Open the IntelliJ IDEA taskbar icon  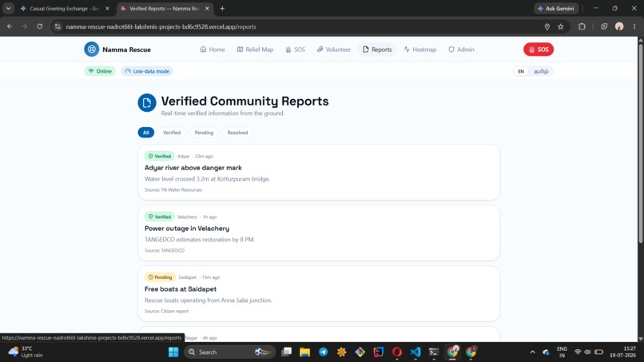point(378,352)
